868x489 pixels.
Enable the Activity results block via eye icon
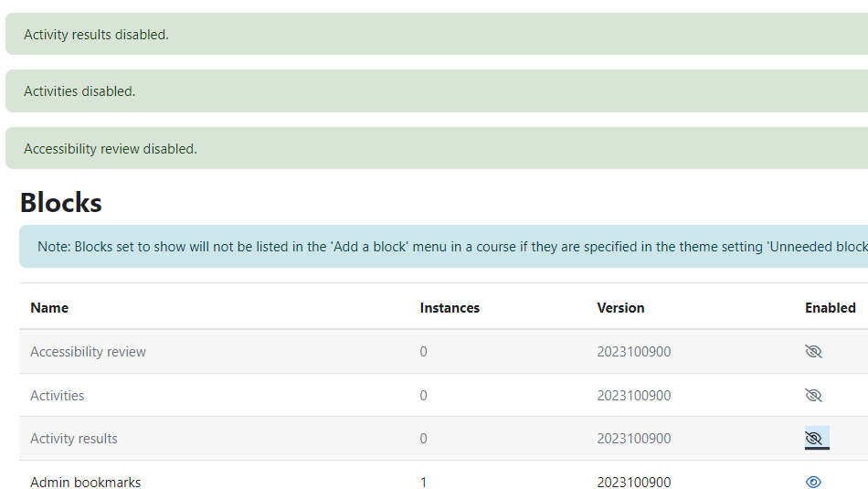[x=813, y=439]
